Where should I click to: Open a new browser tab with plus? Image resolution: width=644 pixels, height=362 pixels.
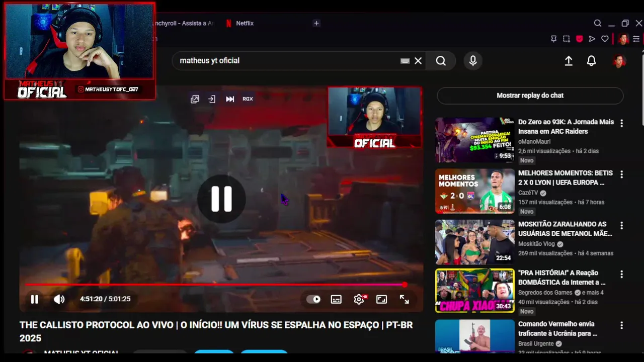click(316, 23)
